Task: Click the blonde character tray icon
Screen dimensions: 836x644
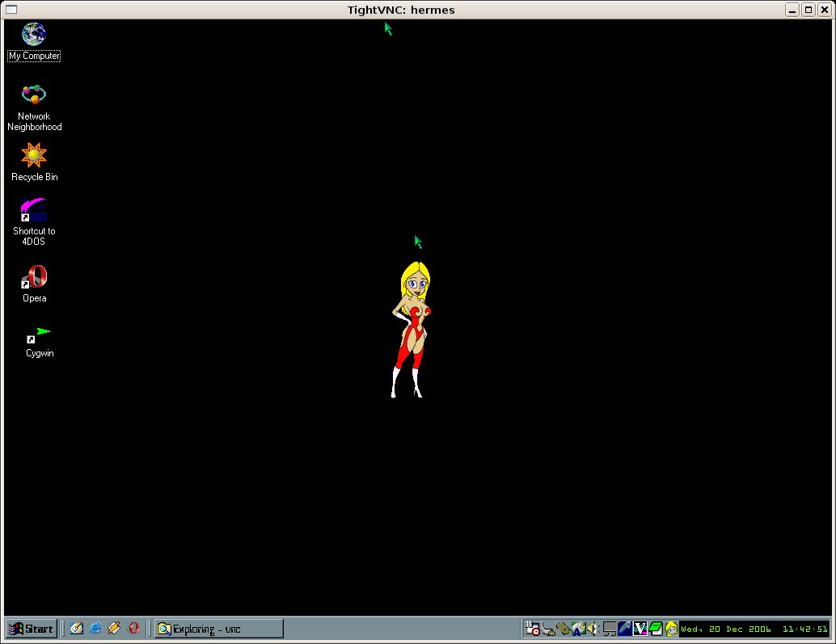Action: pyautogui.click(x=670, y=629)
